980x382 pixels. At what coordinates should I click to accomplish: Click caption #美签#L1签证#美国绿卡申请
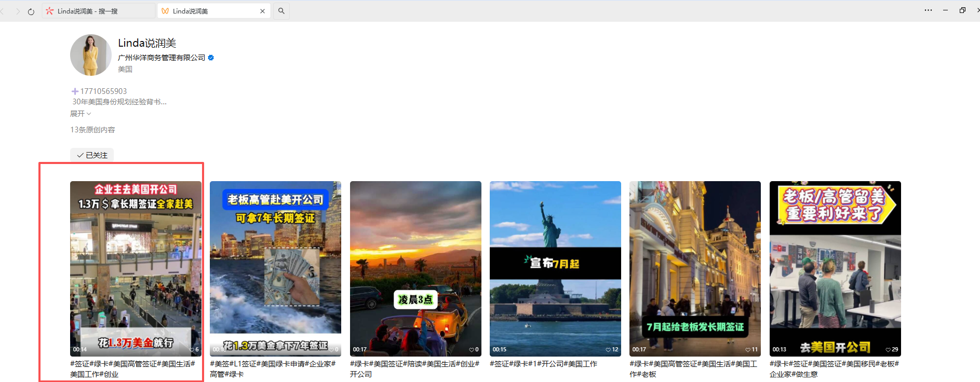click(x=273, y=369)
